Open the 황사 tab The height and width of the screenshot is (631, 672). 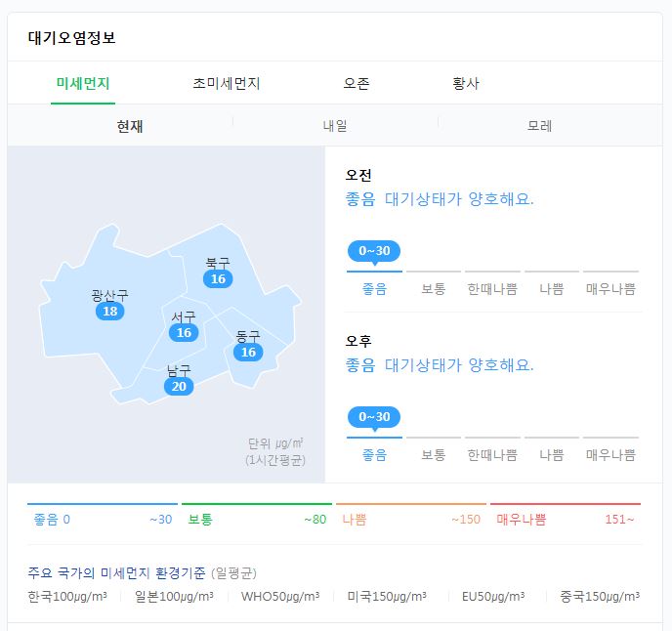coord(466,83)
